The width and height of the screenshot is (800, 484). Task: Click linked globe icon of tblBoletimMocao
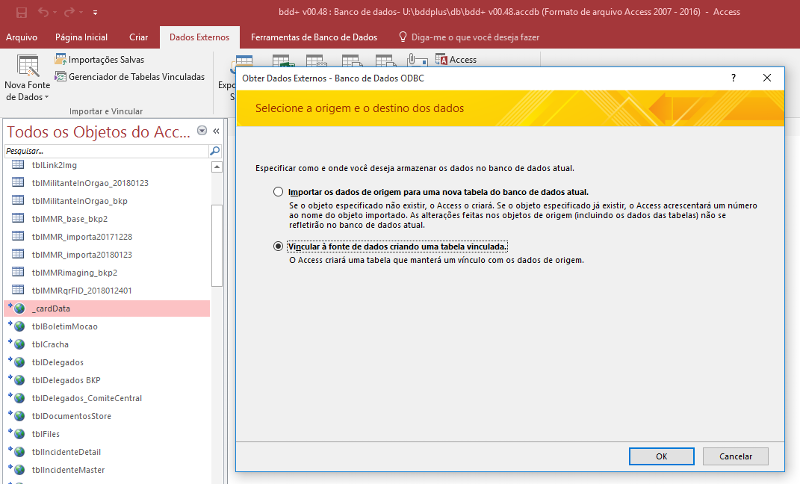18,326
